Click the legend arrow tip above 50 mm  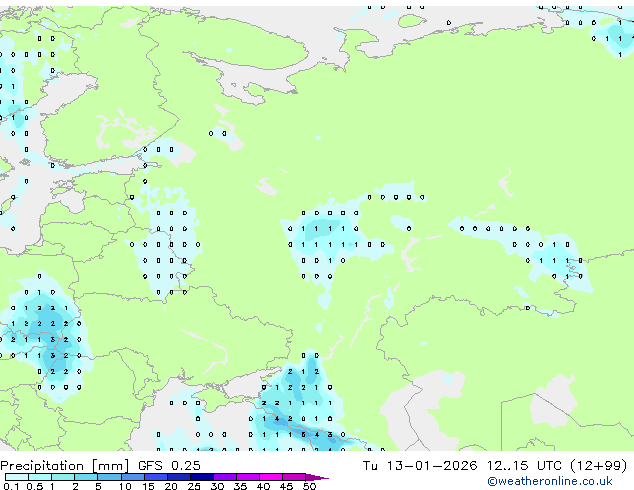coord(317,477)
